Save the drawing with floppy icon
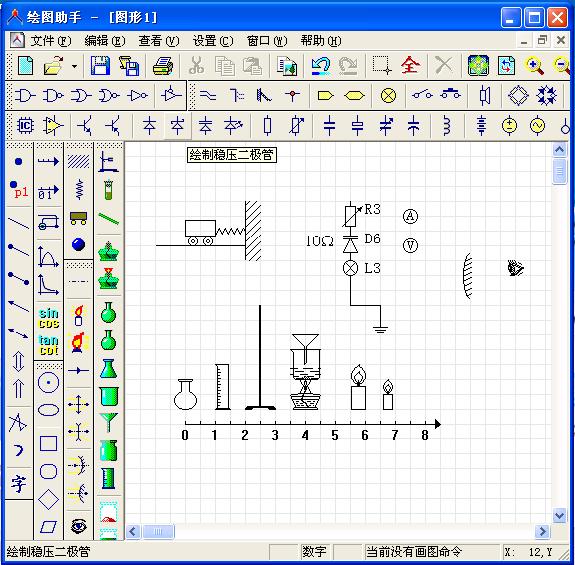The width and height of the screenshot is (575, 565). [100, 66]
